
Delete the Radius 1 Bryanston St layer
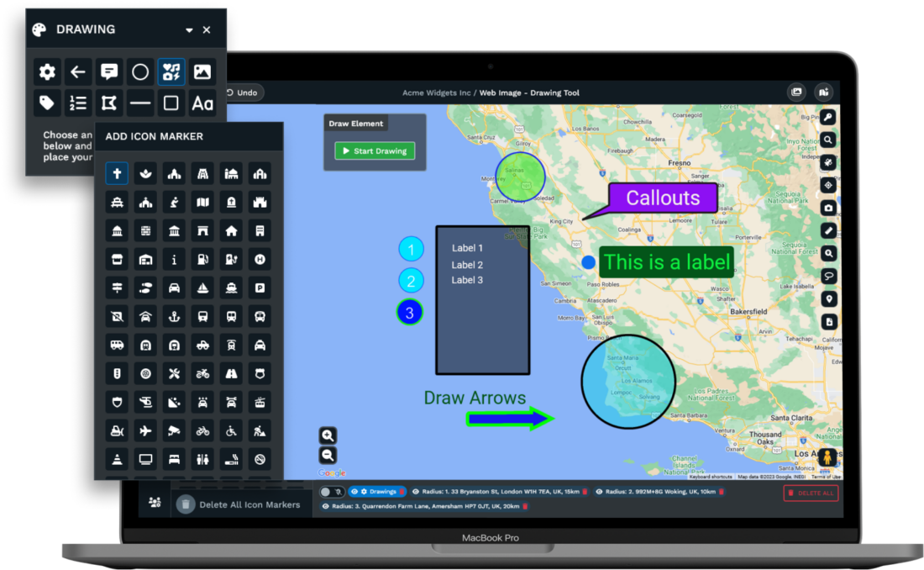tap(585, 492)
